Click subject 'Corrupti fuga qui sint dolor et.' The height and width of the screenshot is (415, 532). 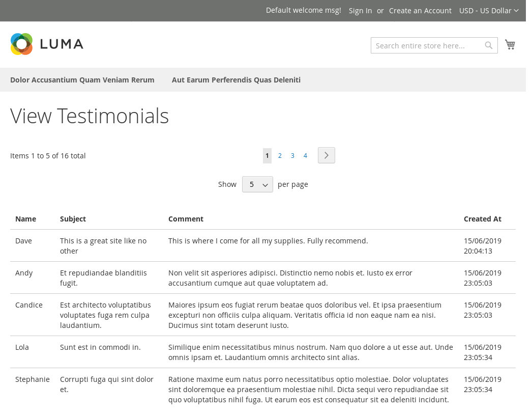[107, 384]
